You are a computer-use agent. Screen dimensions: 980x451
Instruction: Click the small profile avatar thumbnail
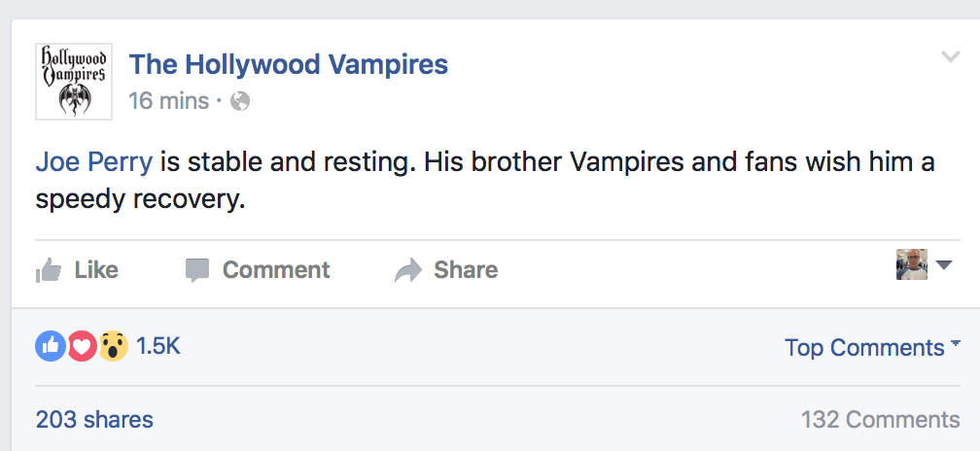[911, 264]
